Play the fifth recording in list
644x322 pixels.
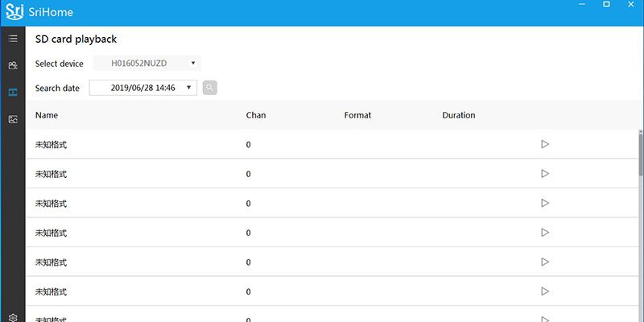pos(545,262)
